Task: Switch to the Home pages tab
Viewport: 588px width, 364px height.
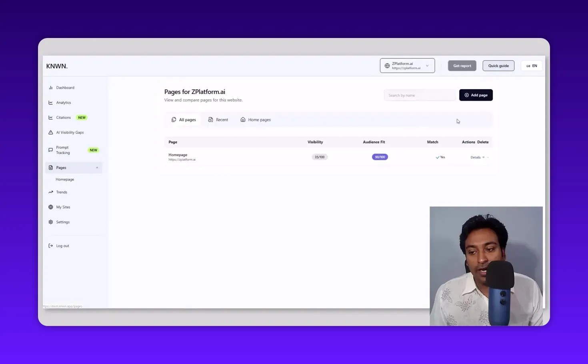Action: tap(255, 119)
